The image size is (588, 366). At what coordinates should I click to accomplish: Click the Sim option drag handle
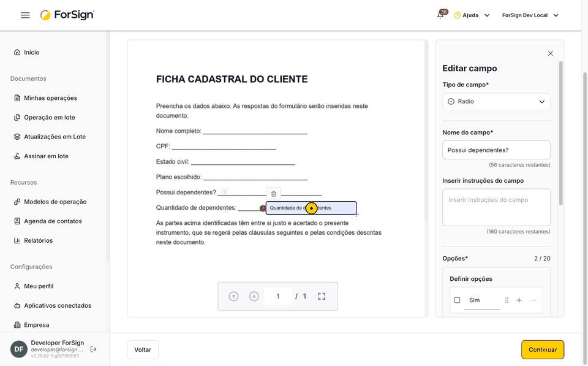coord(507,300)
